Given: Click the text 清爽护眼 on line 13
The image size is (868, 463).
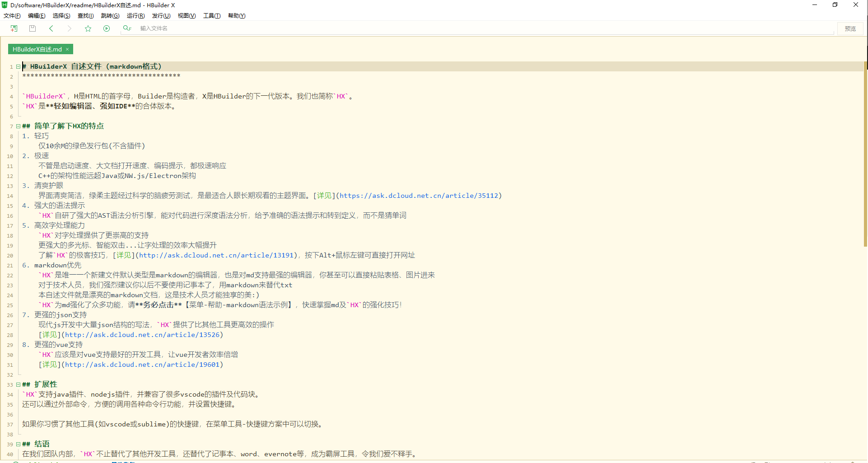Looking at the screenshot, I should (x=49, y=186).
